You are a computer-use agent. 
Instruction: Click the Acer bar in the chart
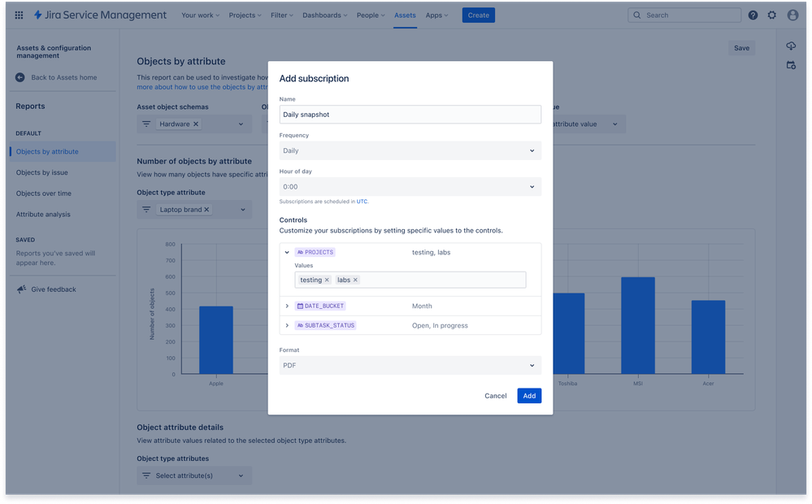[709, 337]
